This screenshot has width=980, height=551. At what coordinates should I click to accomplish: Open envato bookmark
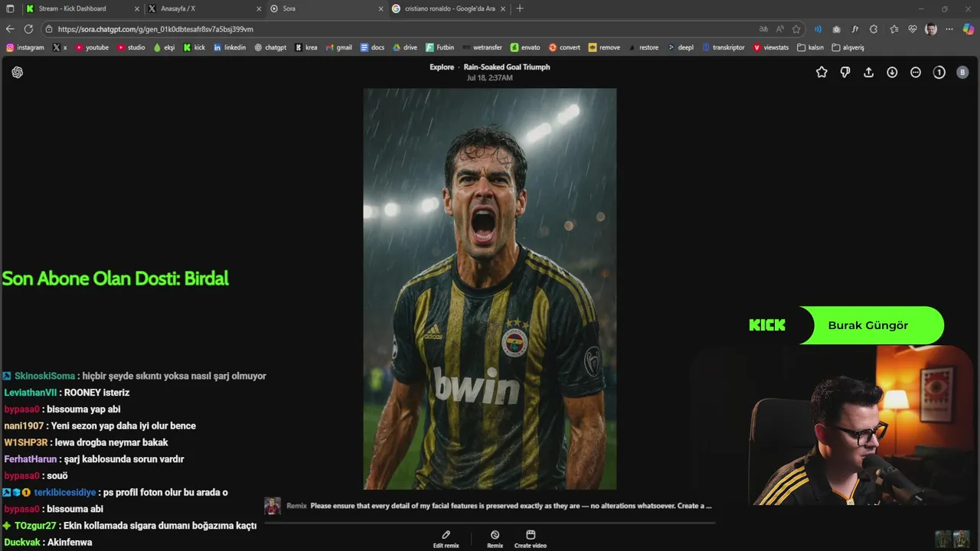tap(525, 47)
